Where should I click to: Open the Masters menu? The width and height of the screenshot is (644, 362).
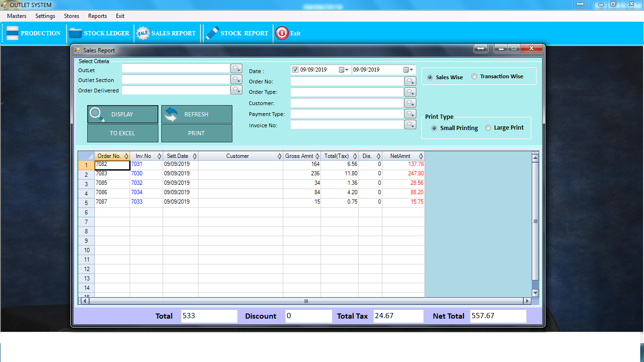point(17,16)
